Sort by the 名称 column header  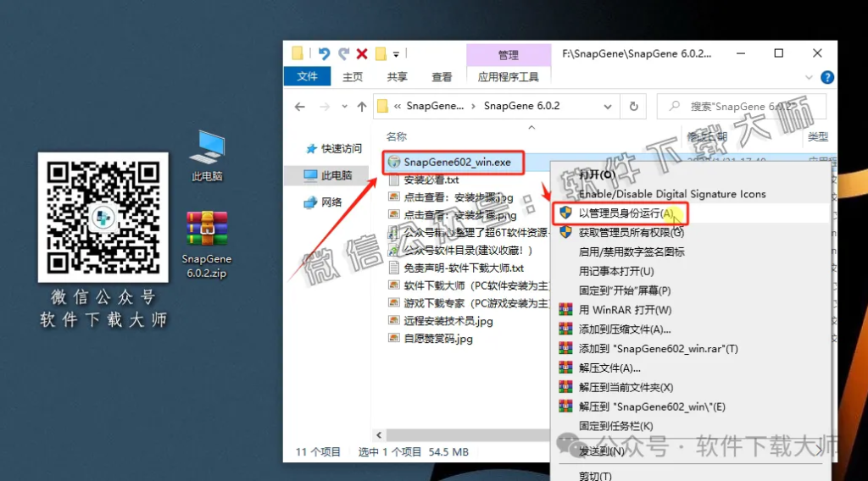(x=397, y=136)
